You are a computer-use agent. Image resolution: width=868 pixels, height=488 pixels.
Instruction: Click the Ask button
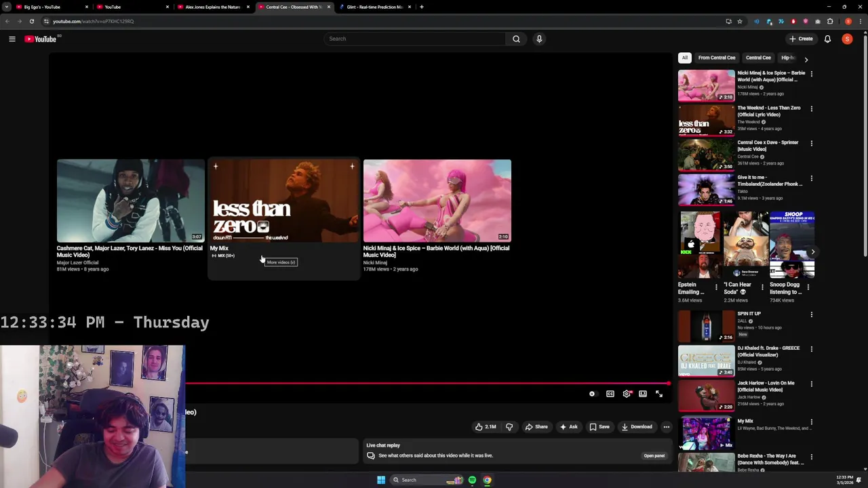(568, 427)
